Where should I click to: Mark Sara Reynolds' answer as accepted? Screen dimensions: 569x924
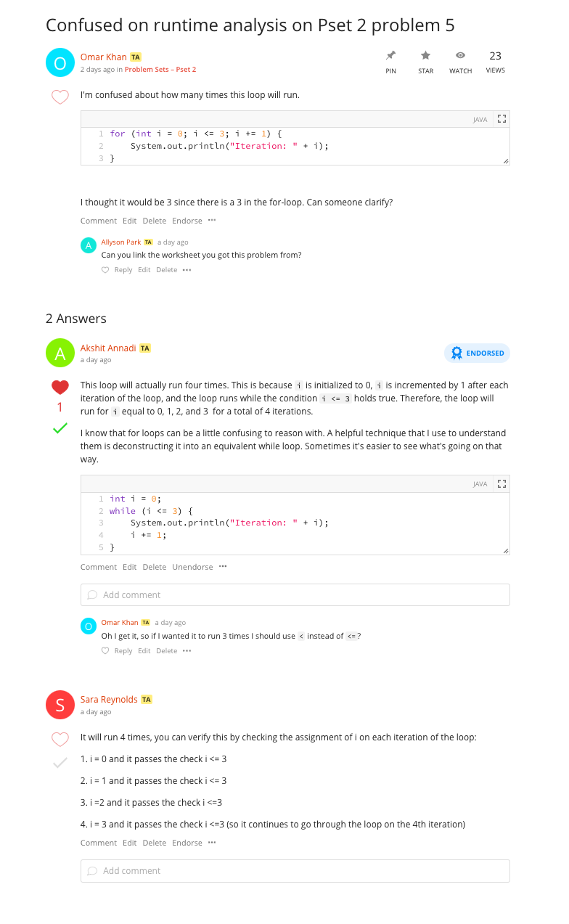pos(60,763)
